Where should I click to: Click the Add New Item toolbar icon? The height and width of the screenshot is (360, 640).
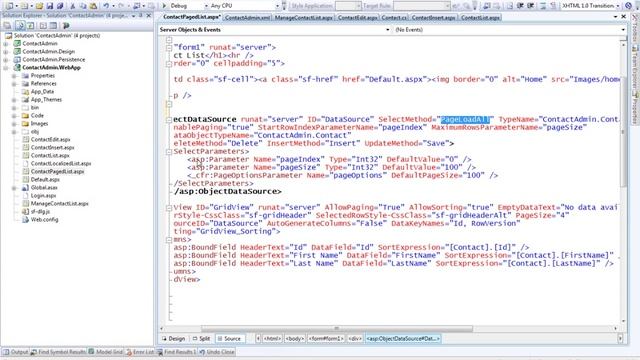point(24,6)
